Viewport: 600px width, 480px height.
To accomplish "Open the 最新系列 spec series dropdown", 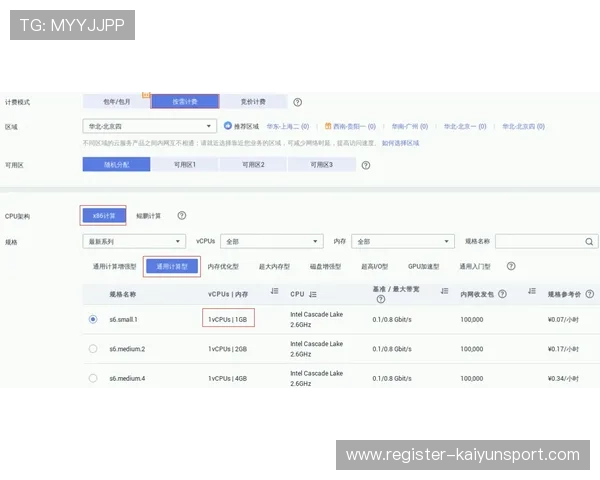I will 134,242.
